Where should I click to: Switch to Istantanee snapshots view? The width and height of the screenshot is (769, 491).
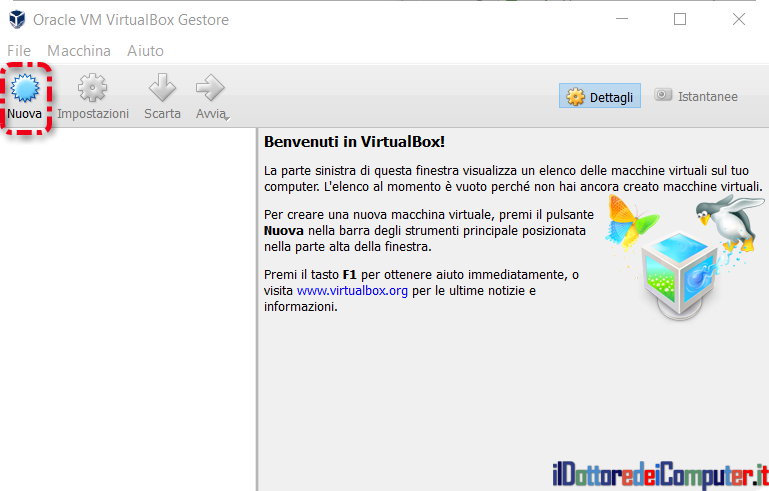point(696,96)
